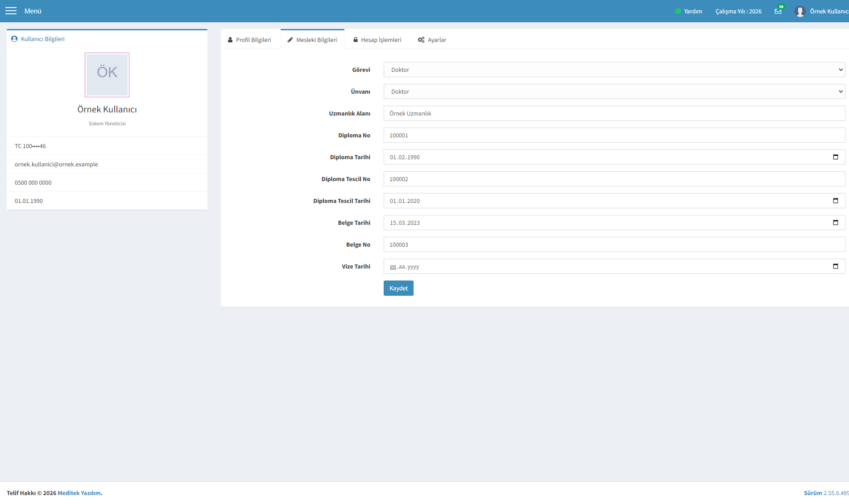Focus the Diploma No input field
The width and height of the screenshot is (849, 504).
click(x=614, y=135)
